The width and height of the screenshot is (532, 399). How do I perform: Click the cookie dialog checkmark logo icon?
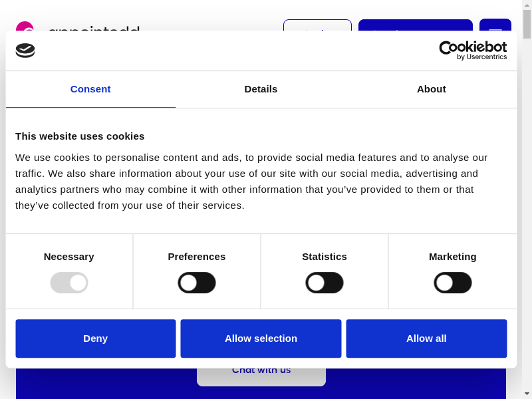tap(25, 51)
